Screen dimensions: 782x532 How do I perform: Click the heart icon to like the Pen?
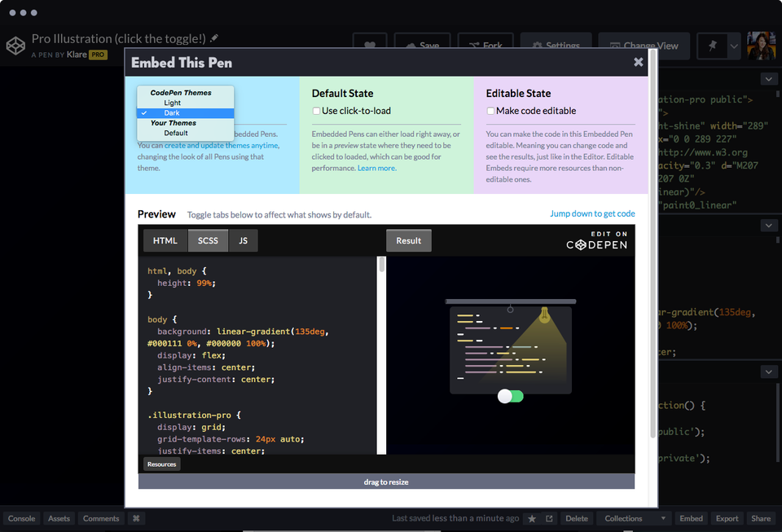click(x=369, y=42)
